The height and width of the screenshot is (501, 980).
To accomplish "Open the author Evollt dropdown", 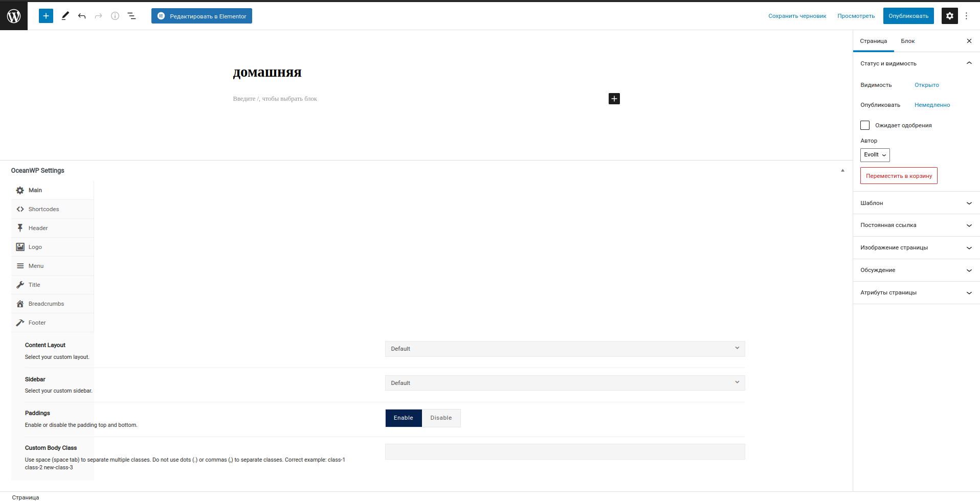I will coord(875,155).
